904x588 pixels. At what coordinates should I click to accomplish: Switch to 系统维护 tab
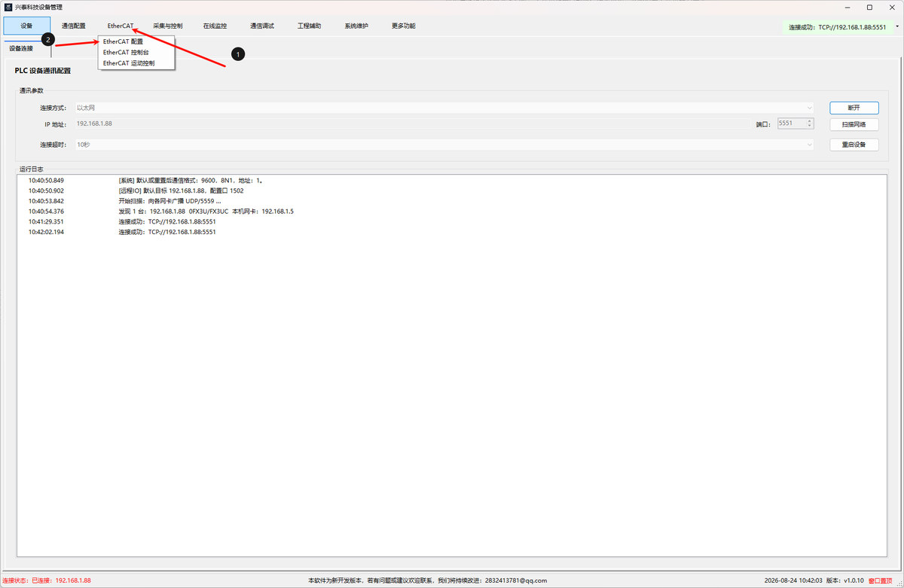click(356, 26)
